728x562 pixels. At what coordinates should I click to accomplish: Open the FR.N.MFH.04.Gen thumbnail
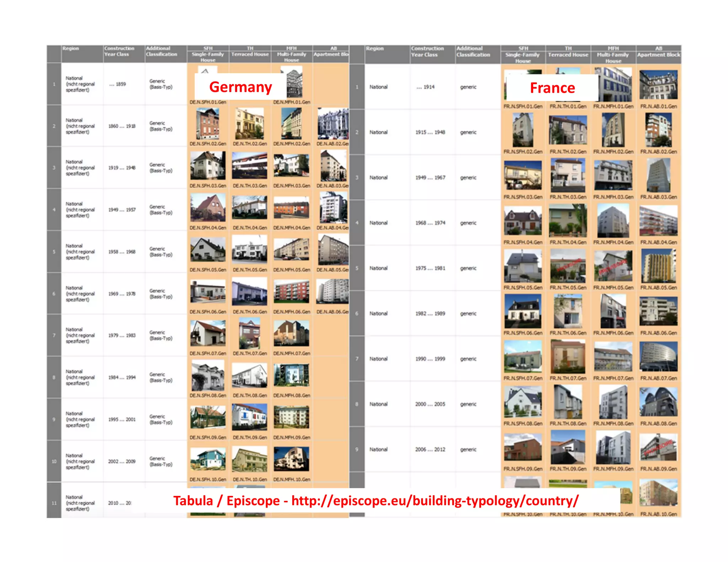coord(613,220)
